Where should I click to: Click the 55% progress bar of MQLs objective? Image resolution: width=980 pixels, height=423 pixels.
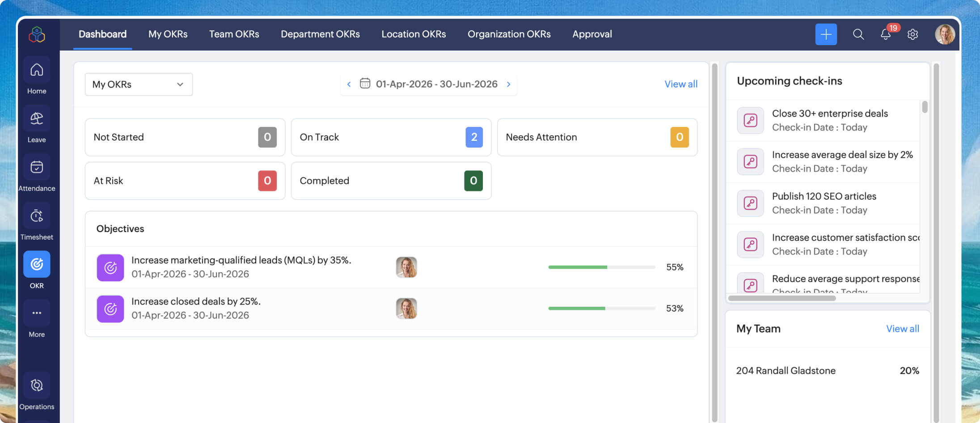(602, 267)
